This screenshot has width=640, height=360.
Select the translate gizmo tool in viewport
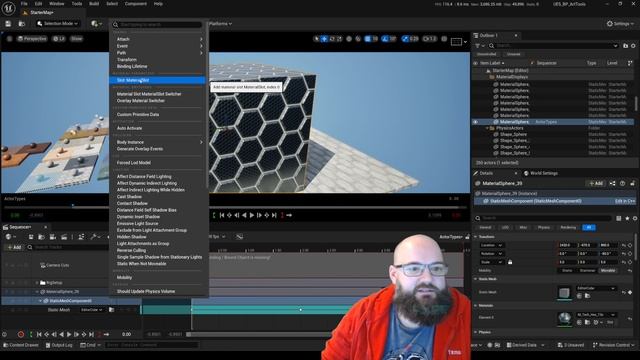(324, 39)
